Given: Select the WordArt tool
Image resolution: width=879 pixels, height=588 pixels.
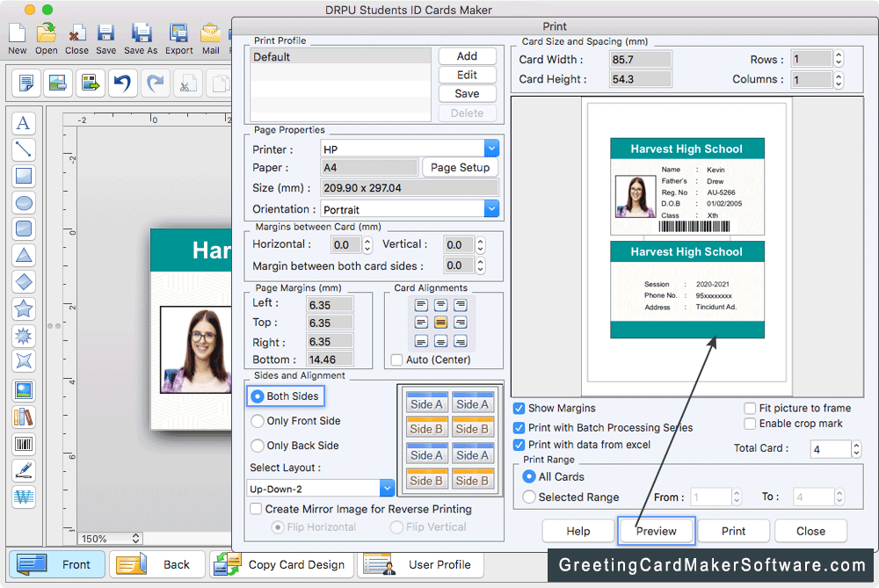Looking at the screenshot, I should (x=24, y=497).
